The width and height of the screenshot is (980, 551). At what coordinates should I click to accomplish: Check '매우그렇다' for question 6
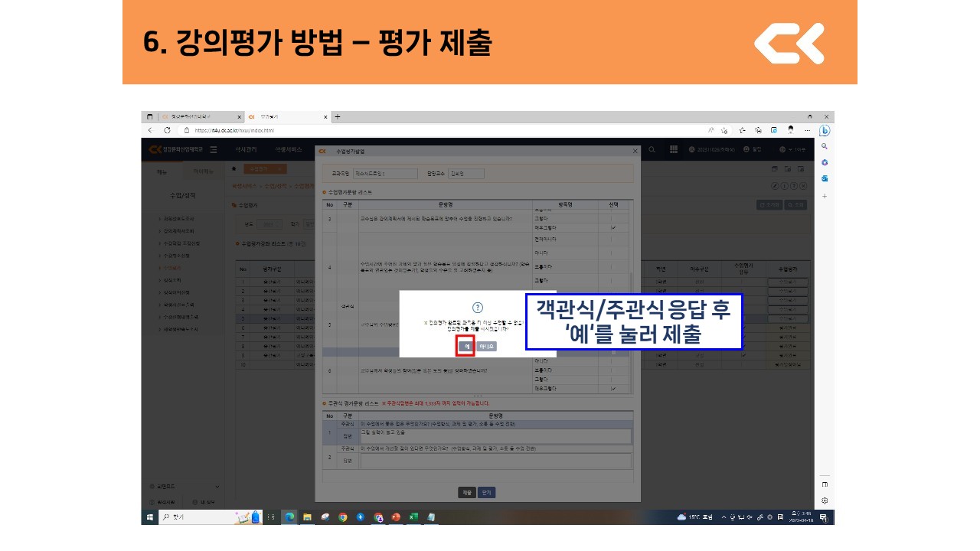pyautogui.click(x=613, y=389)
